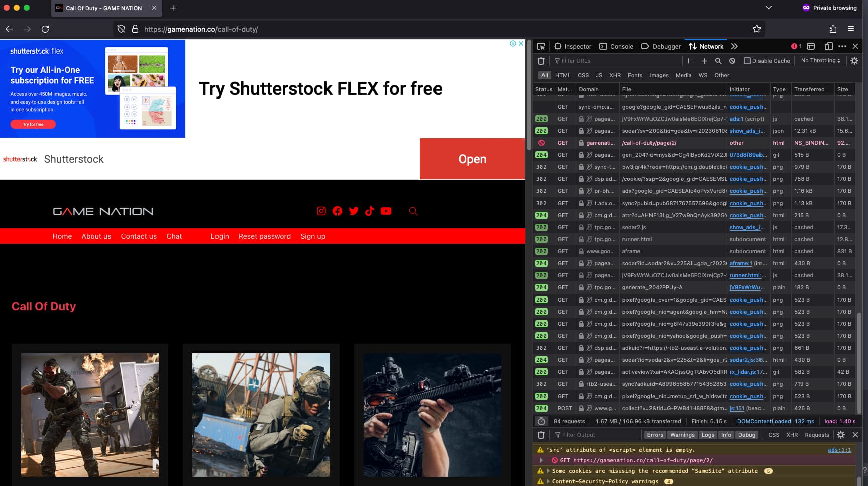The height and width of the screenshot is (486, 868).
Task: Open devtools customize ellipsis menu
Action: (x=842, y=46)
